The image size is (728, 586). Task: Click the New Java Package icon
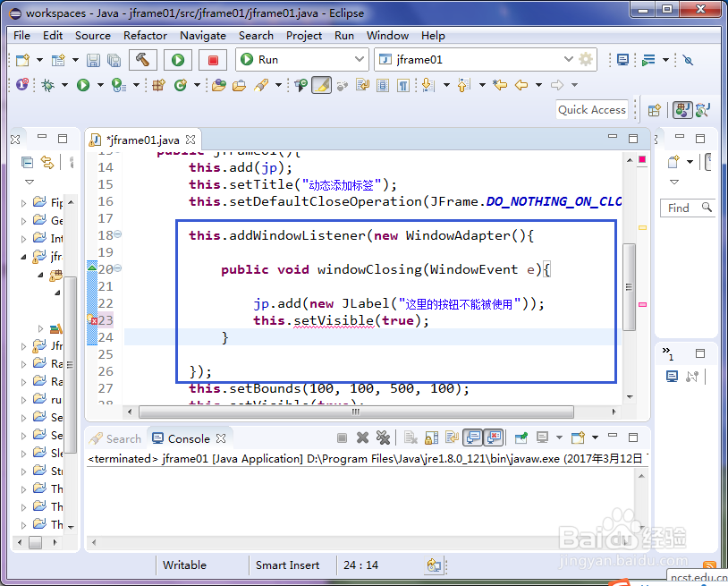pyautogui.click(x=159, y=85)
